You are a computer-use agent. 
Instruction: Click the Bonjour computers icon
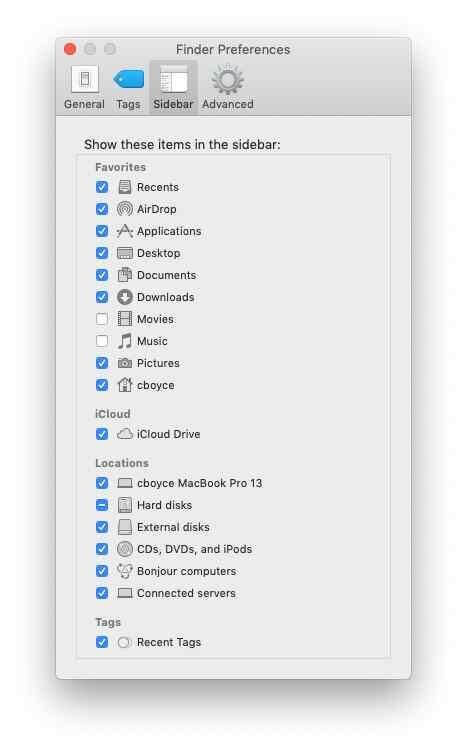tap(125, 571)
